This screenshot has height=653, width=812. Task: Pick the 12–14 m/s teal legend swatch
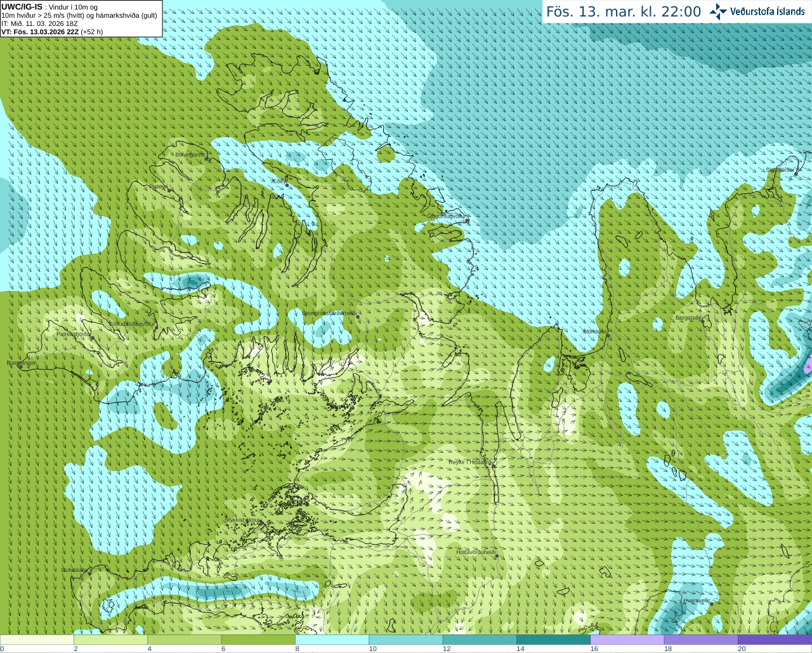click(x=480, y=640)
